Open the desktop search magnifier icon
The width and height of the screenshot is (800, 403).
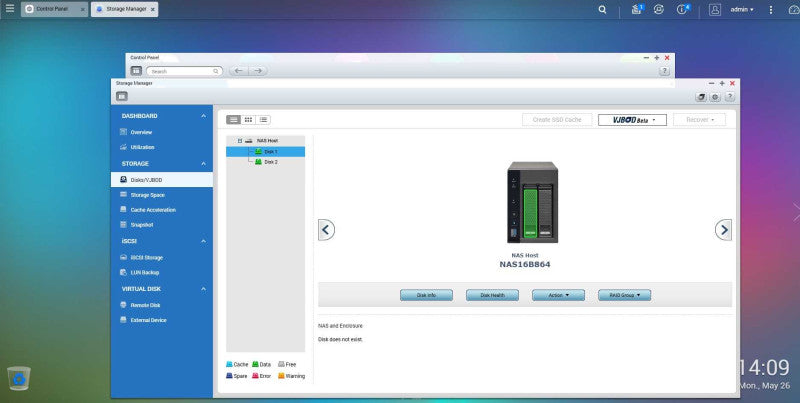tap(603, 10)
